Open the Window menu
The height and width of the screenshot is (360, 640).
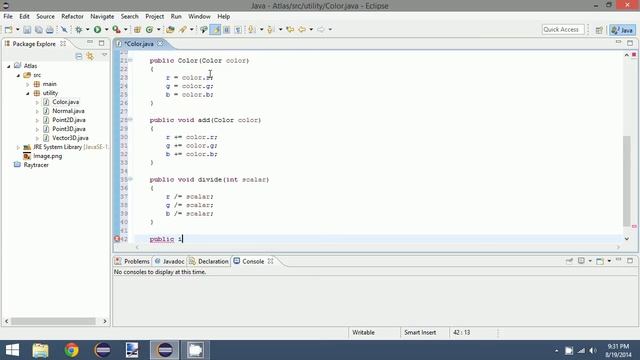click(x=199, y=16)
